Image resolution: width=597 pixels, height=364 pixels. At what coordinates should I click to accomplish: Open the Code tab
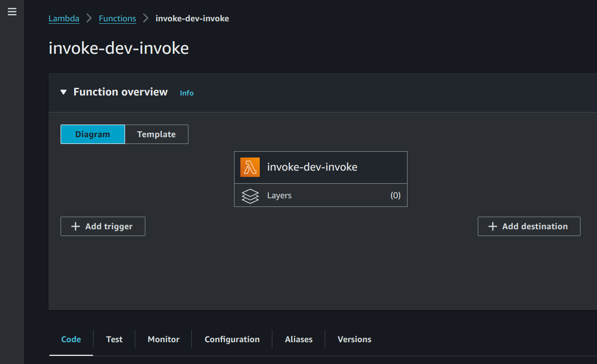(71, 339)
